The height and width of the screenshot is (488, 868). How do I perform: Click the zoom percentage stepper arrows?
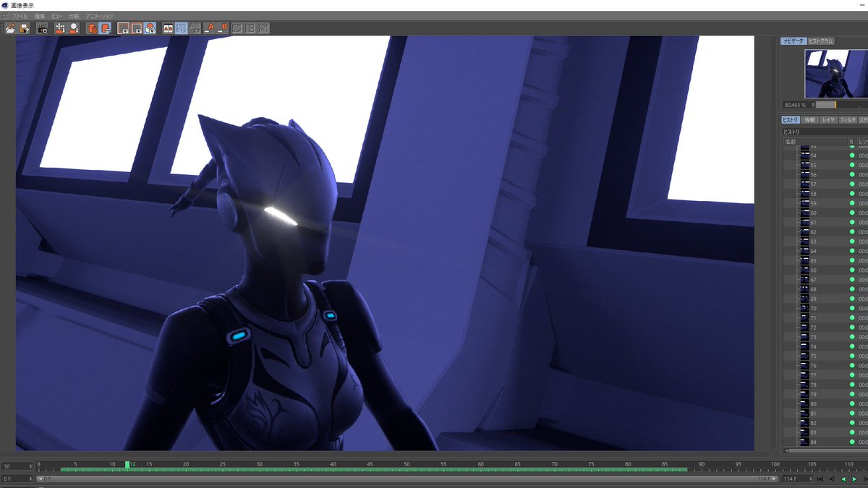pos(812,105)
